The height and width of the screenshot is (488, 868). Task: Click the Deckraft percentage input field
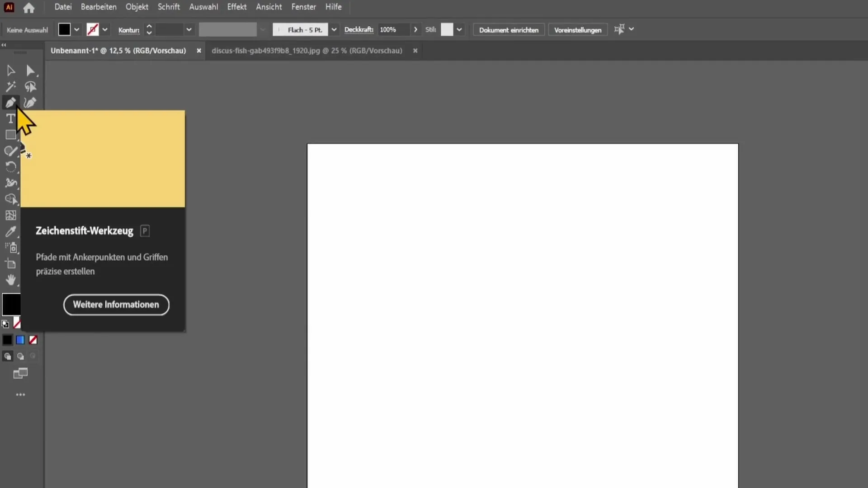tap(393, 30)
